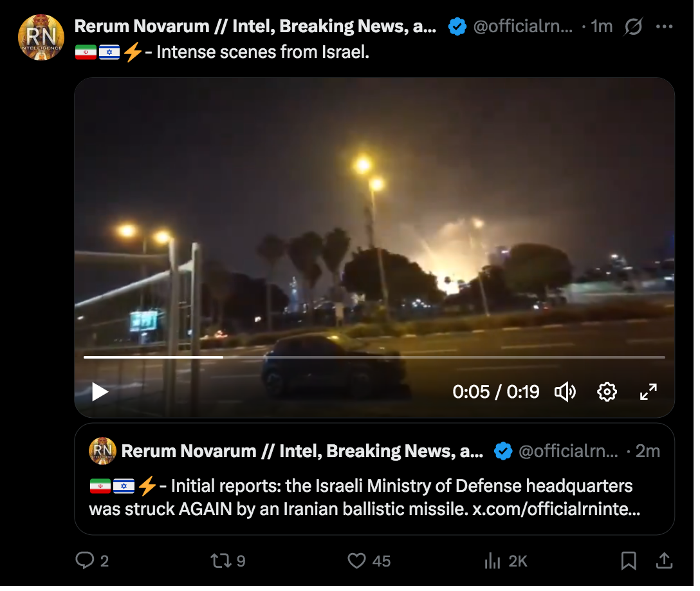Open the @officialrn handle at top

point(523,27)
